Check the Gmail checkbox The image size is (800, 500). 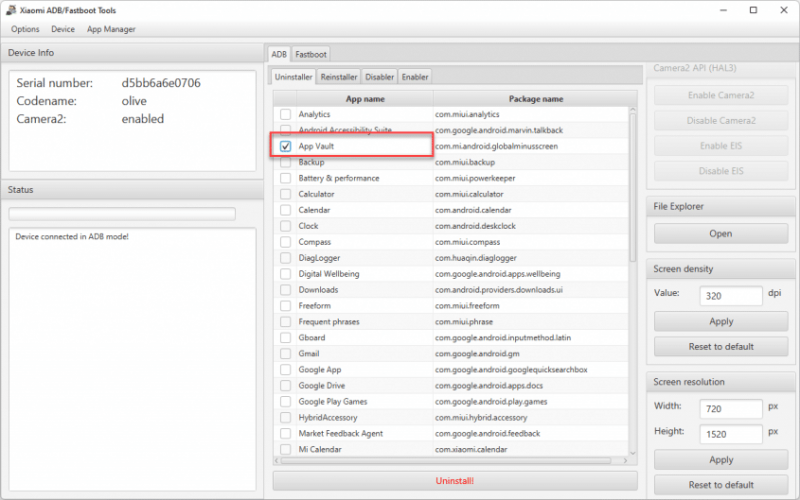point(285,354)
